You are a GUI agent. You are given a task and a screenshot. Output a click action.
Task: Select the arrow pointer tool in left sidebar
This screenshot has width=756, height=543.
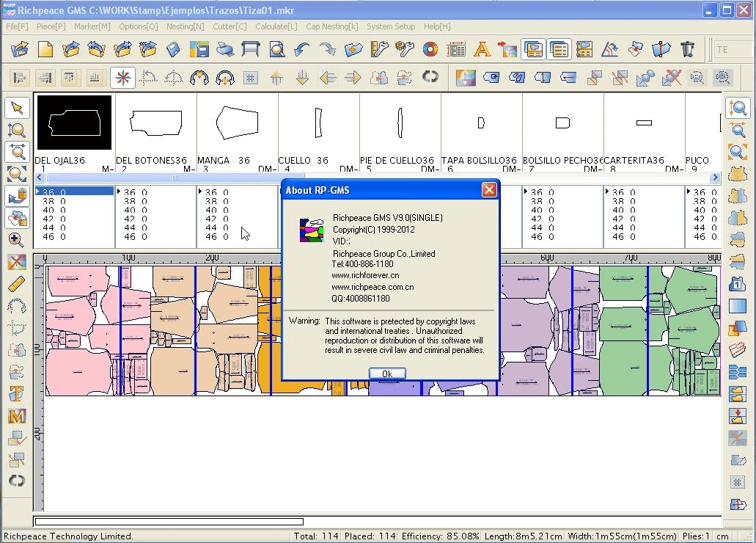(x=17, y=109)
